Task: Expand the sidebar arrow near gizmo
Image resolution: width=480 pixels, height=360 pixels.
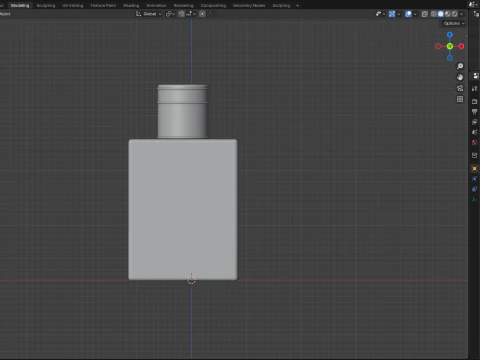Action: (466, 35)
